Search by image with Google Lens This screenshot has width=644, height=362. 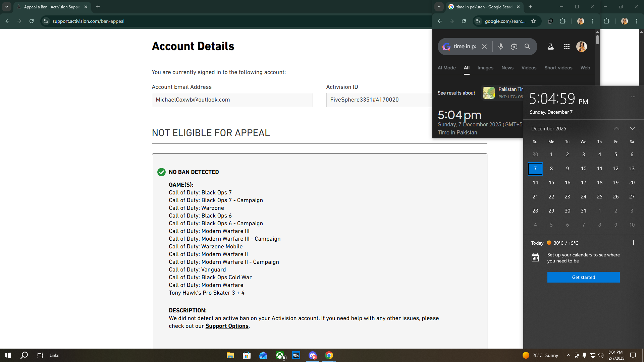[x=514, y=47]
